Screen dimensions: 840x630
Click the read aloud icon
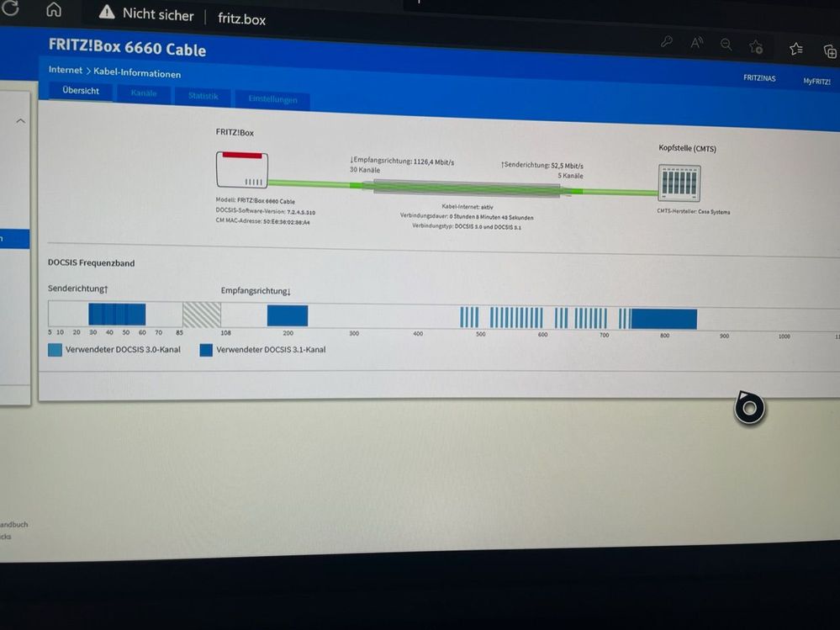[x=696, y=43]
